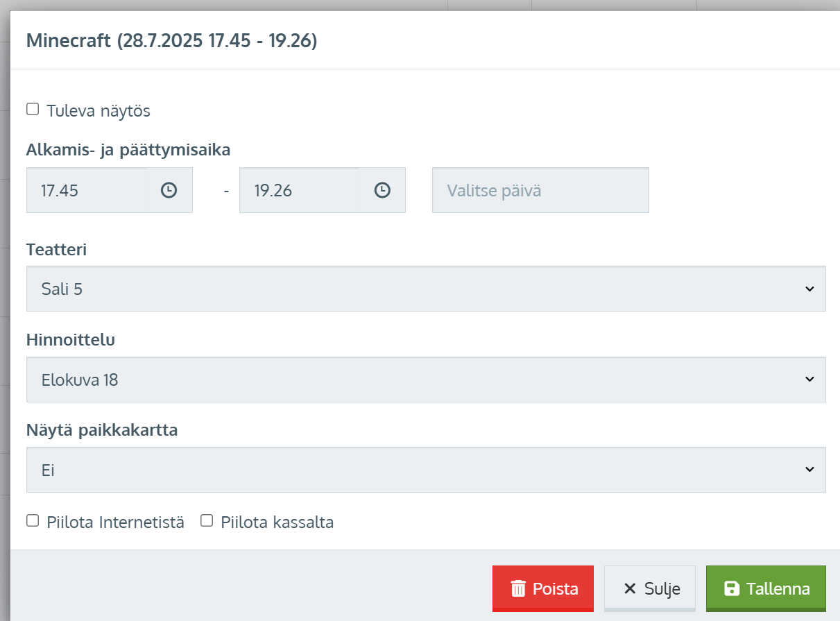840x621 pixels.
Task: Click the floppy disk save icon
Action: pos(731,589)
